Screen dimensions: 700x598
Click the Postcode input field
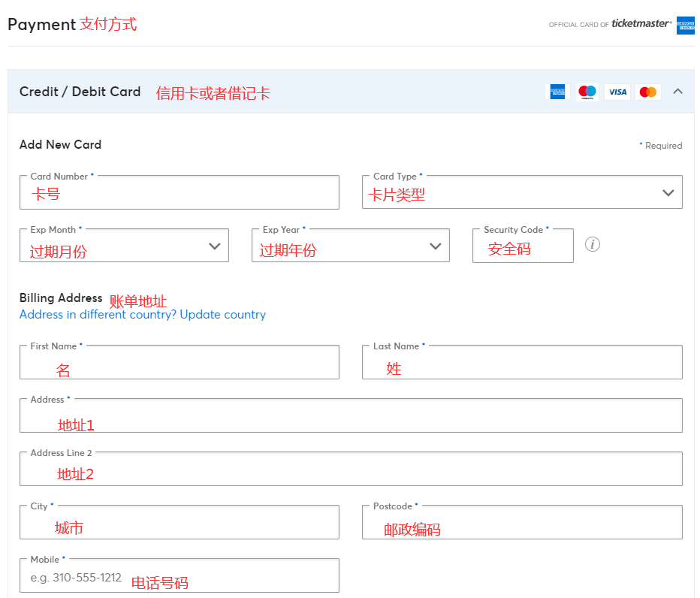522,522
